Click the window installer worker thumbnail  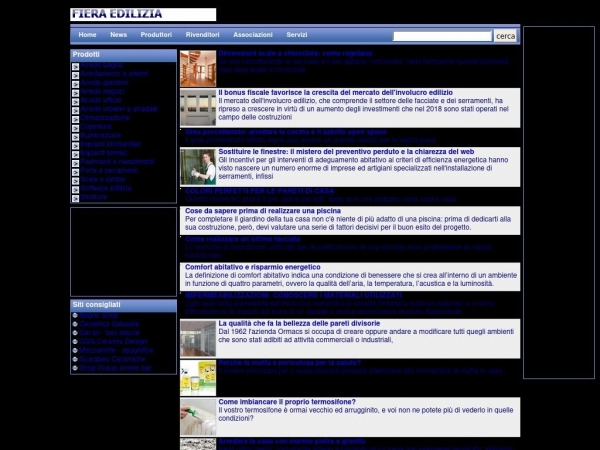198,167
